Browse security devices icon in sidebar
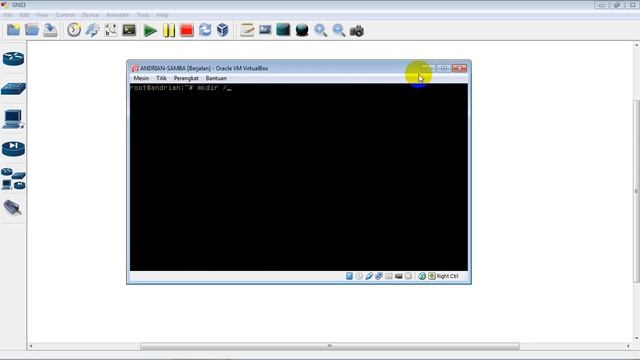This screenshot has height=360, width=640. [x=13, y=149]
